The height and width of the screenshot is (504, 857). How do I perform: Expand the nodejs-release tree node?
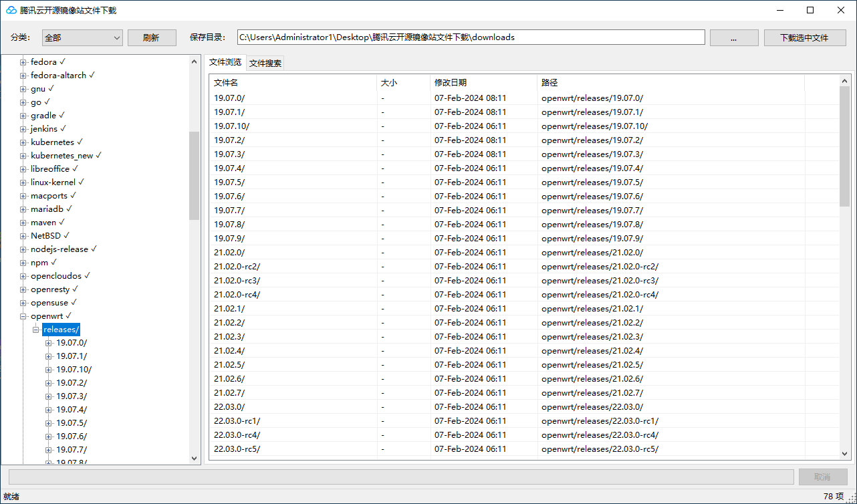[23, 249]
